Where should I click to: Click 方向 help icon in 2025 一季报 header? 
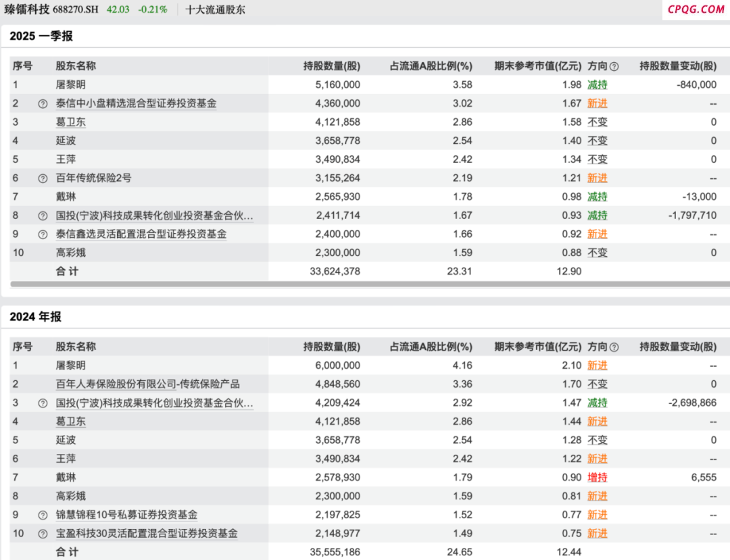click(x=614, y=66)
